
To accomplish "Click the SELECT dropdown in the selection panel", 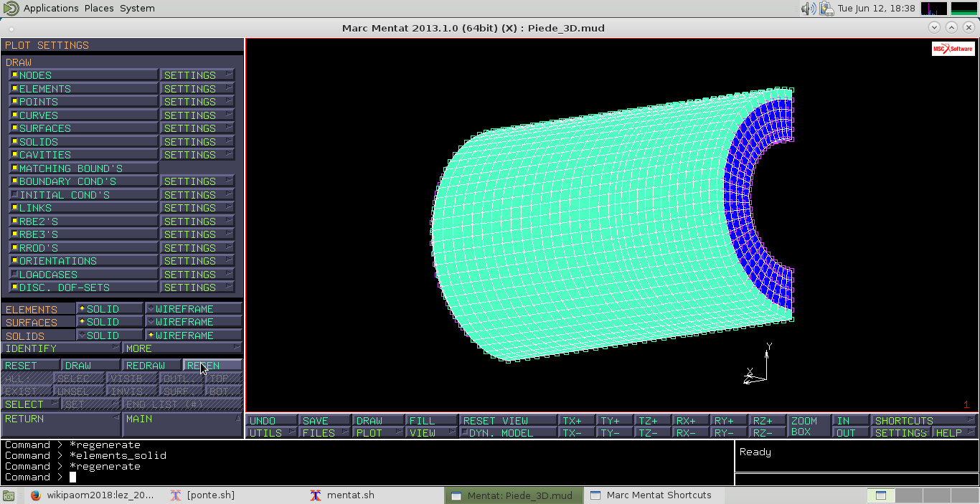I will (30, 404).
